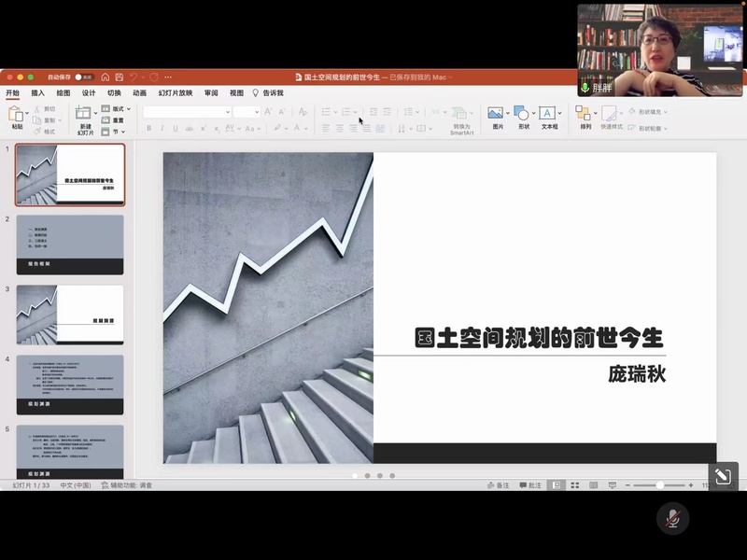Toggle the Notes (备注) pane in status bar
Screen dimensions: 747x560
[x=499, y=485]
